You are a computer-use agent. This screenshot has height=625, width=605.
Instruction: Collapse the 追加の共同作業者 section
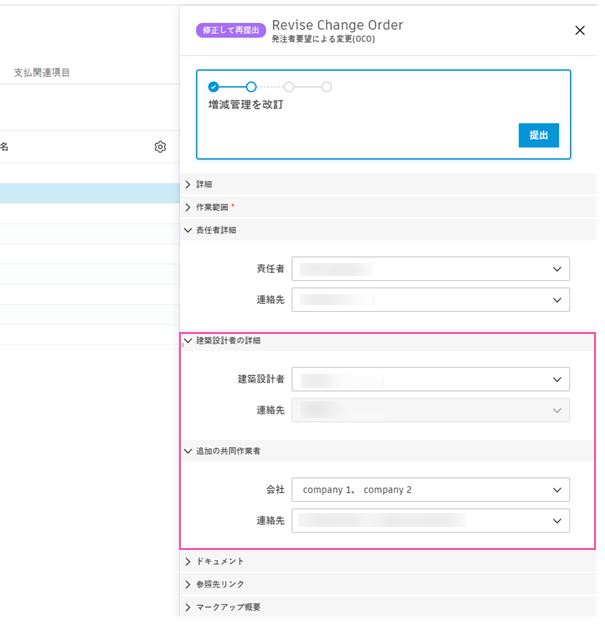pyautogui.click(x=388, y=451)
